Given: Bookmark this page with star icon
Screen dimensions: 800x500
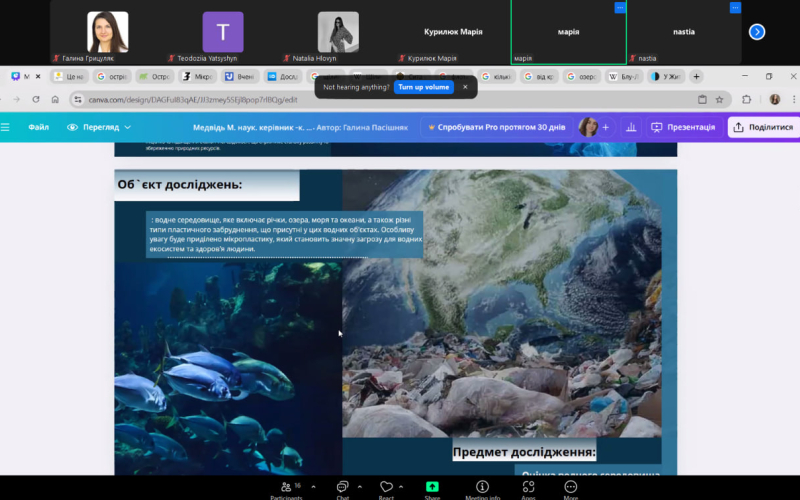Looking at the screenshot, I should tap(719, 99).
